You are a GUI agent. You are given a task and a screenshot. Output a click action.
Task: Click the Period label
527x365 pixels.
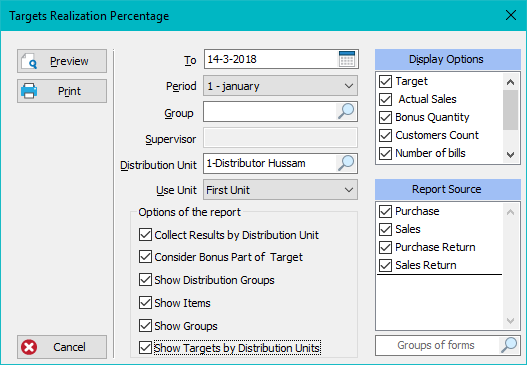click(x=181, y=86)
